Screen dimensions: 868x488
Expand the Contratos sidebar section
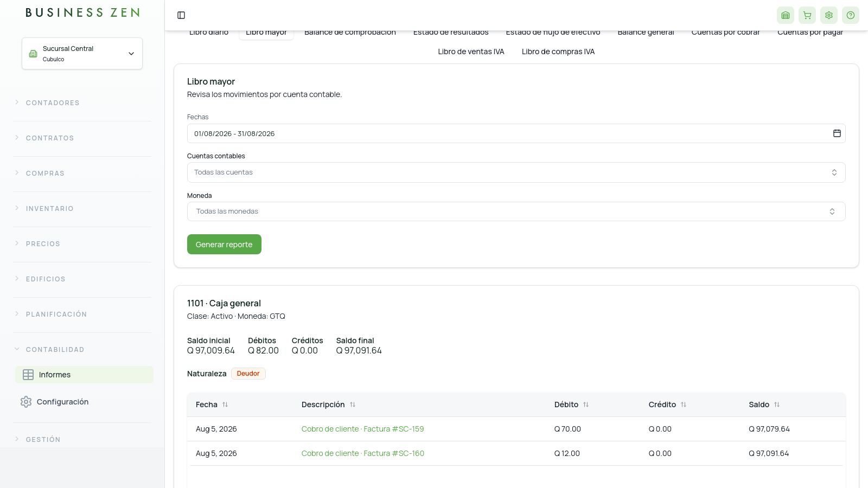(82, 138)
